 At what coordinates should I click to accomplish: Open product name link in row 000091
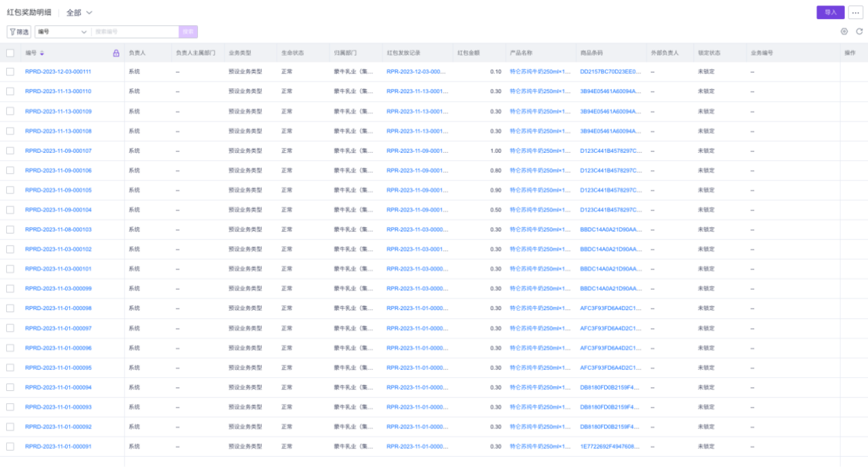(x=540, y=447)
